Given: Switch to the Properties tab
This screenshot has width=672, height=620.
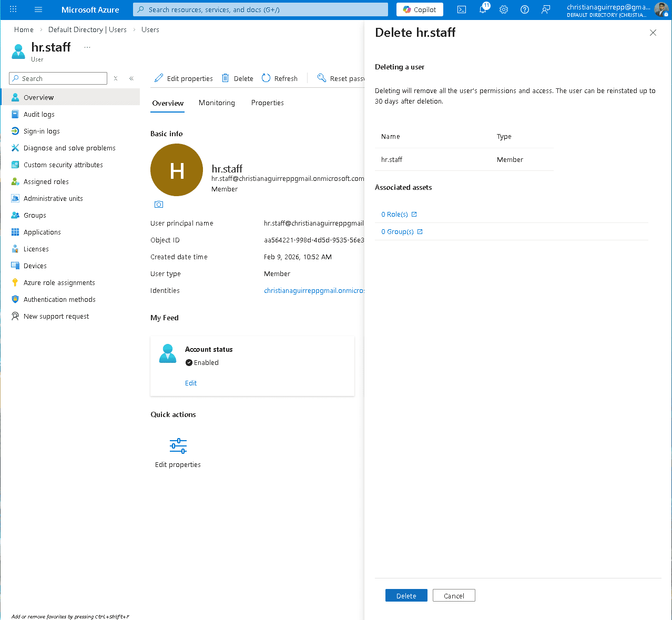Looking at the screenshot, I should point(267,103).
